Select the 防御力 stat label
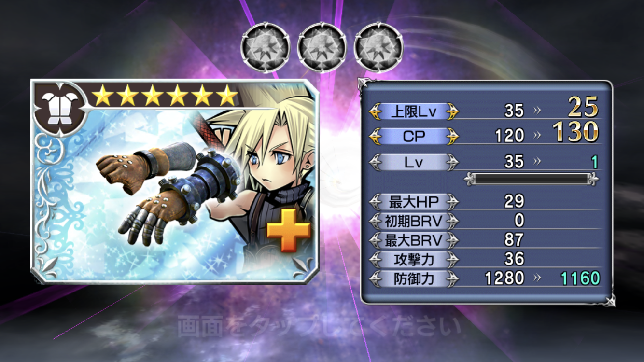 414,278
